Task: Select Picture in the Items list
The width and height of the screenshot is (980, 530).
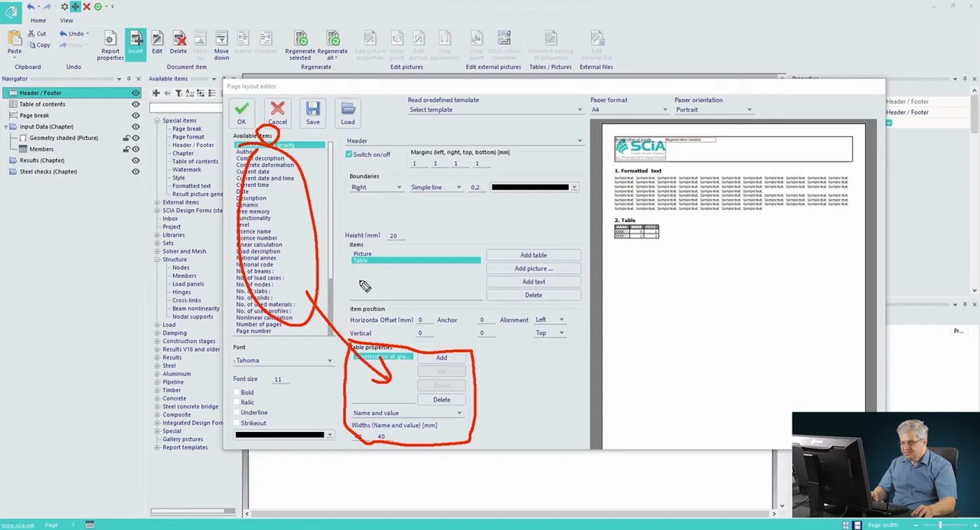Action: click(363, 254)
